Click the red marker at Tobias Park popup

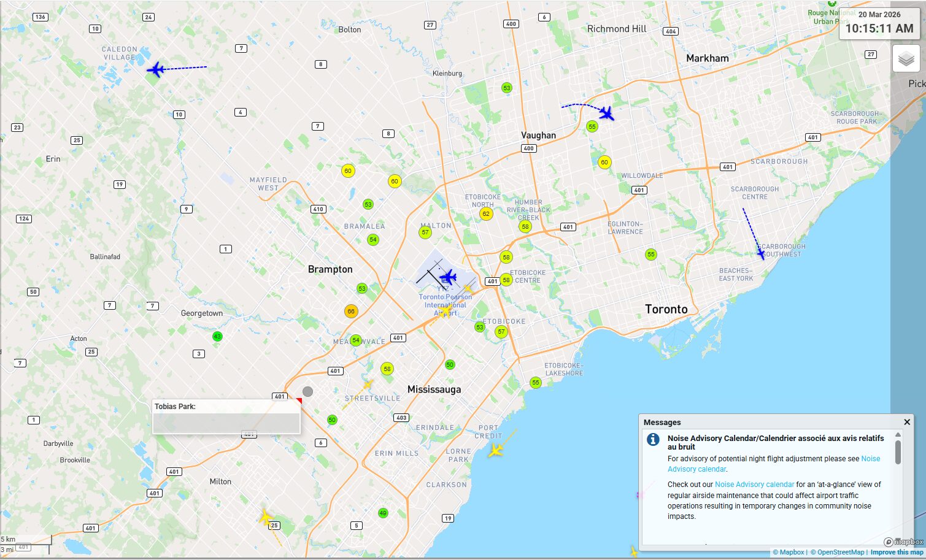[x=299, y=401]
